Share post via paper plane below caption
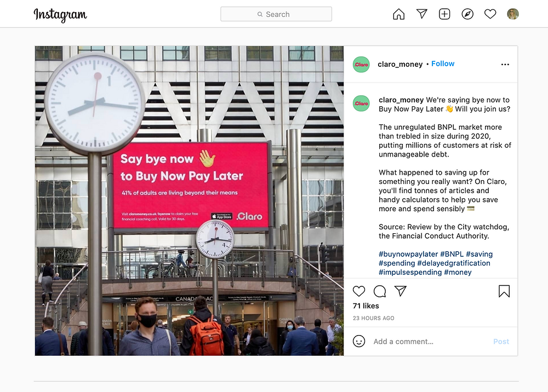The image size is (548, 392). click(x=401, y=291)
